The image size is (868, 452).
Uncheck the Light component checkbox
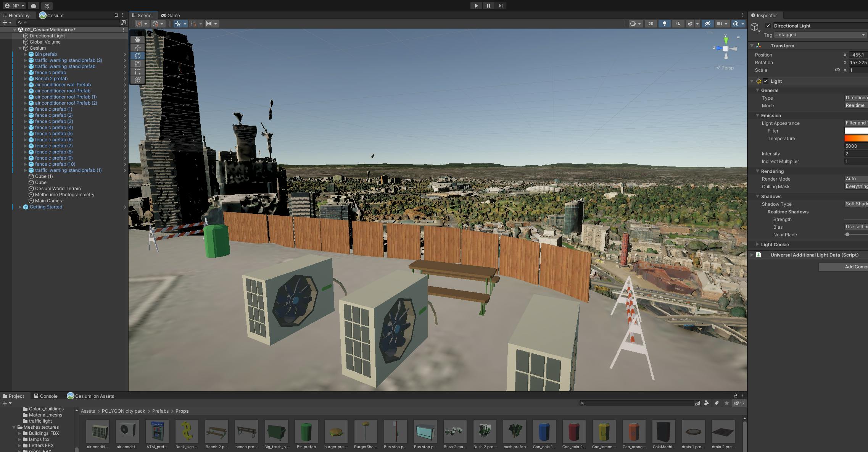pyautogui.click(x=766, y=81)
